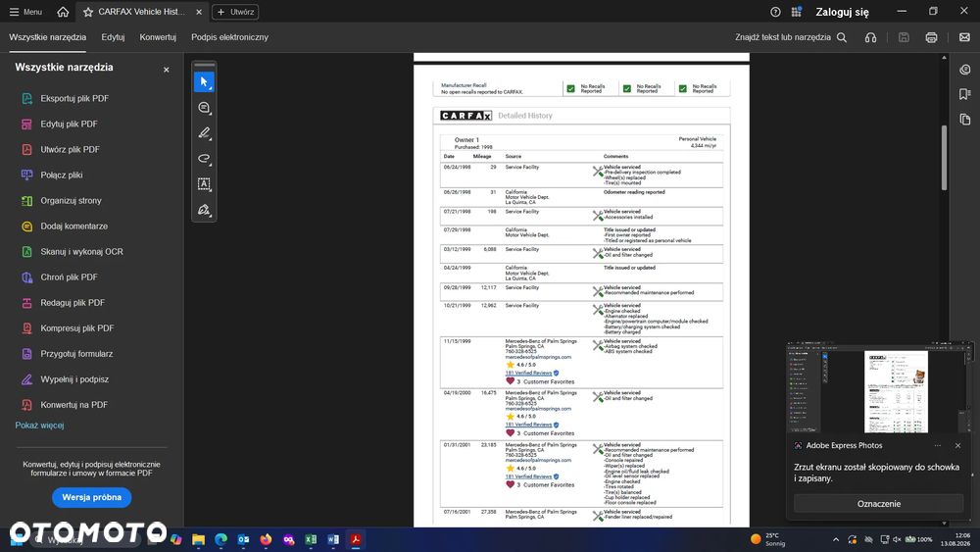The width and height of the screenshot is (980, 552).
Task: Open Word from taskbar
Action: 333,539
